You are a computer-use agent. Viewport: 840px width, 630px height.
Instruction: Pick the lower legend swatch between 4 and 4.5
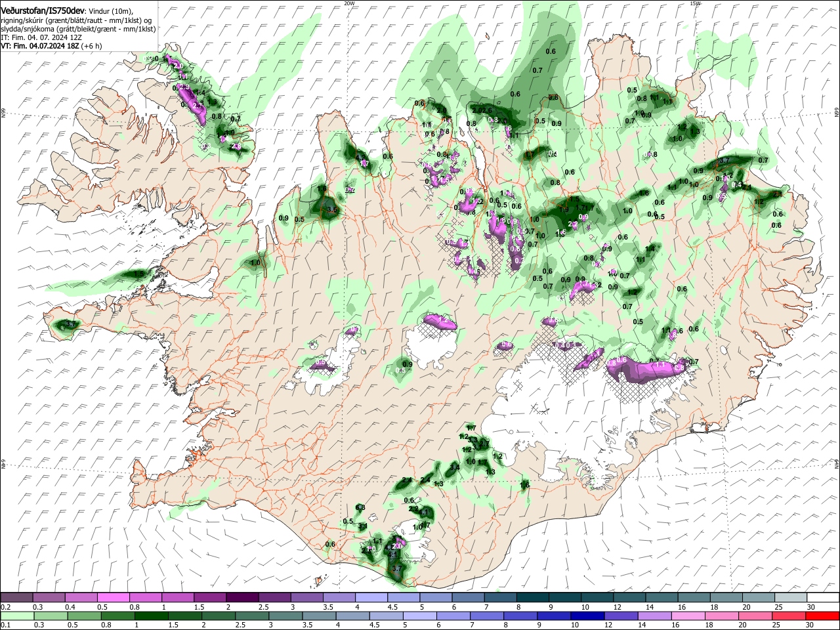pos(352,616)
